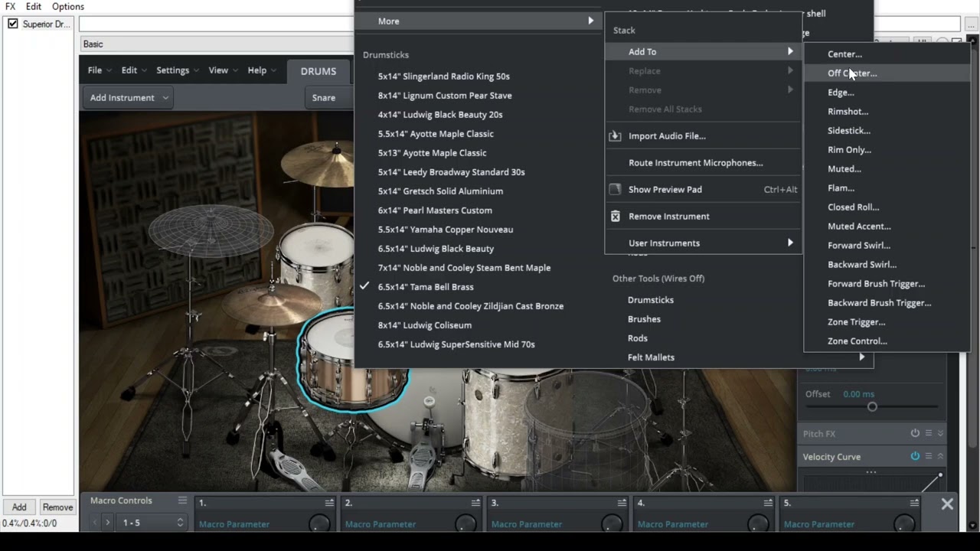Viewport: 980px width, 551px height.
Task: Click the macro 1 knob
Action: click(319, 523)
